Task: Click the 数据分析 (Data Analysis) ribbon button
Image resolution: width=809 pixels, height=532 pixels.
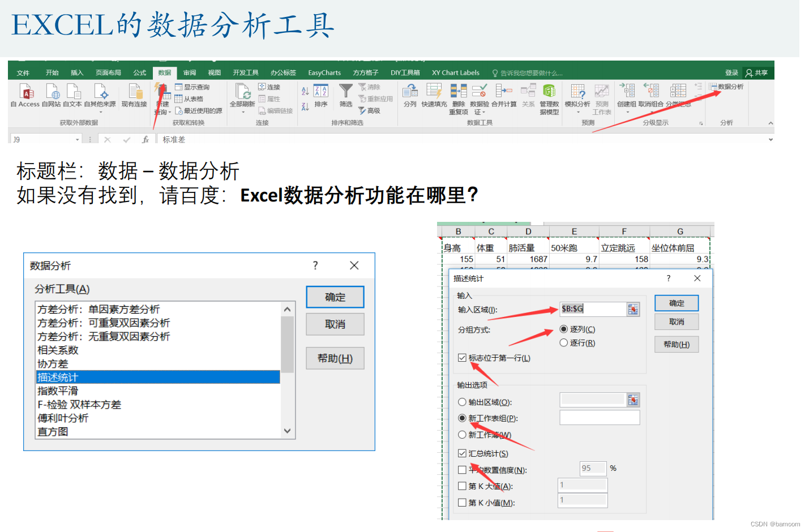Action: point(726,87)
